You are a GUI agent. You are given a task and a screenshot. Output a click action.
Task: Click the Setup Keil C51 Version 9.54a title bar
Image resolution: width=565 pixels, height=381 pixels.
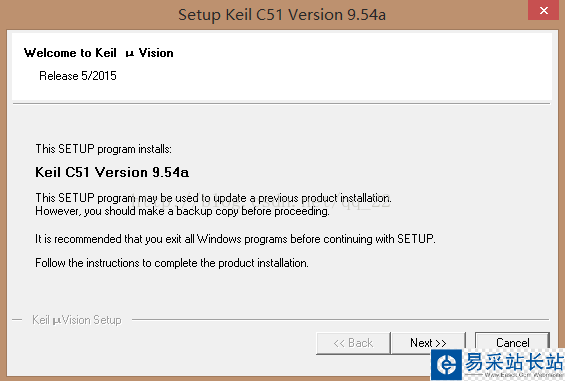point(282,15)
